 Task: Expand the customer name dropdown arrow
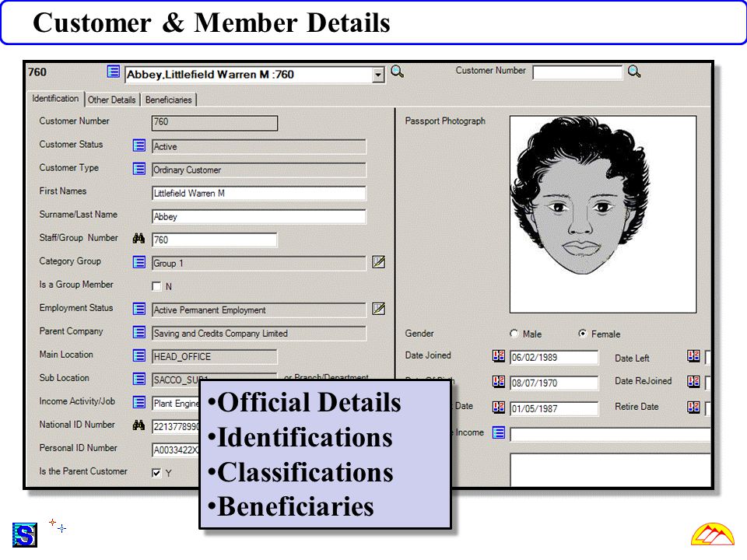pyautogui.click(x=378, y=75)
